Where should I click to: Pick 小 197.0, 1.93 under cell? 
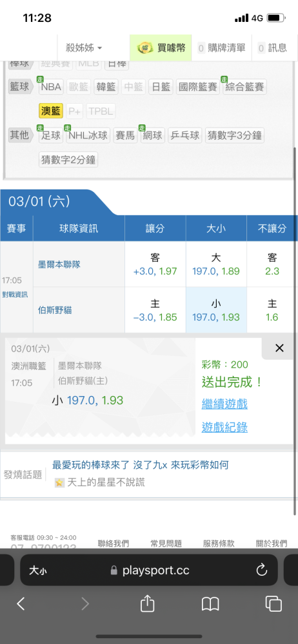(x=216, y=310)
